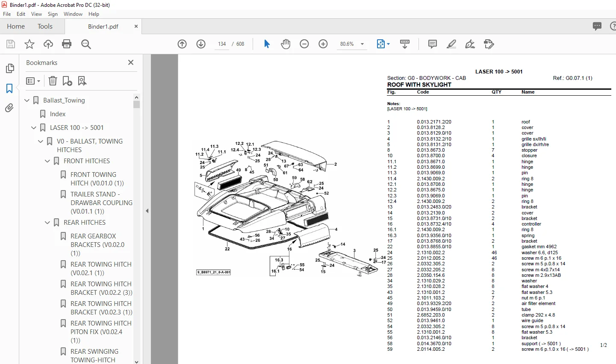
Task: Collapse the LASER 100 -> 5001 bookmark
Action: (x=34, y=128)
